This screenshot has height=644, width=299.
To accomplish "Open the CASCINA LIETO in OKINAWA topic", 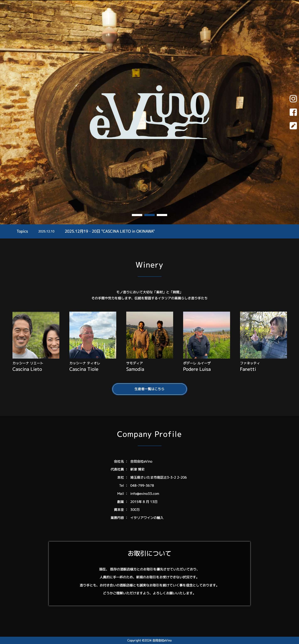I will 110,231.
